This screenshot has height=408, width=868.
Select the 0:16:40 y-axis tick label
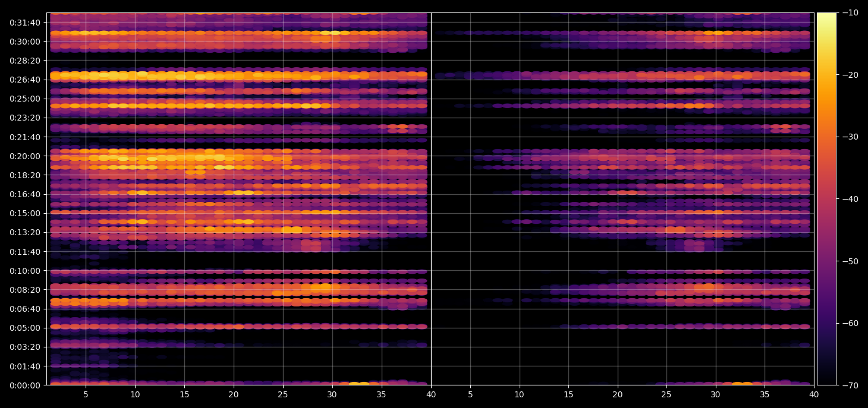[25, 194]
